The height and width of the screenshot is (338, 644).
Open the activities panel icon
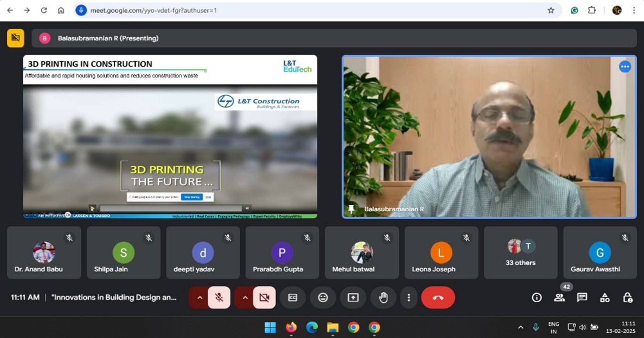click(605, 298)
